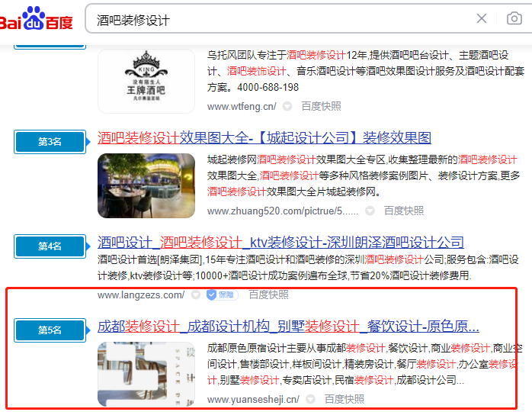Viewport: 532px width, 412px height.
Task: Expand dropdown arrow next to www.yuanseshejі.cn
Action: [310, 399]
